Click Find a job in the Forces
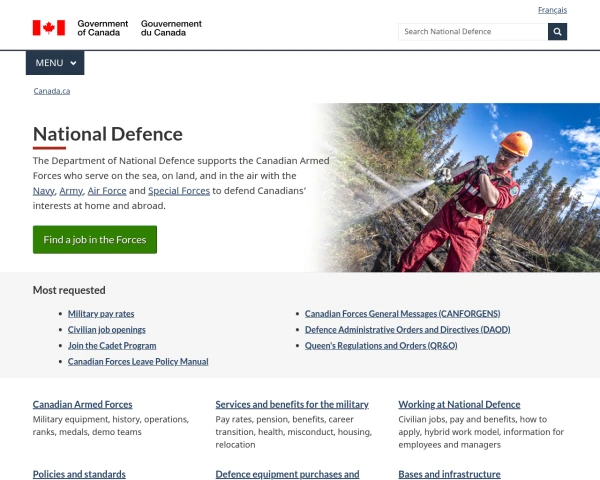 pos(95,240)
